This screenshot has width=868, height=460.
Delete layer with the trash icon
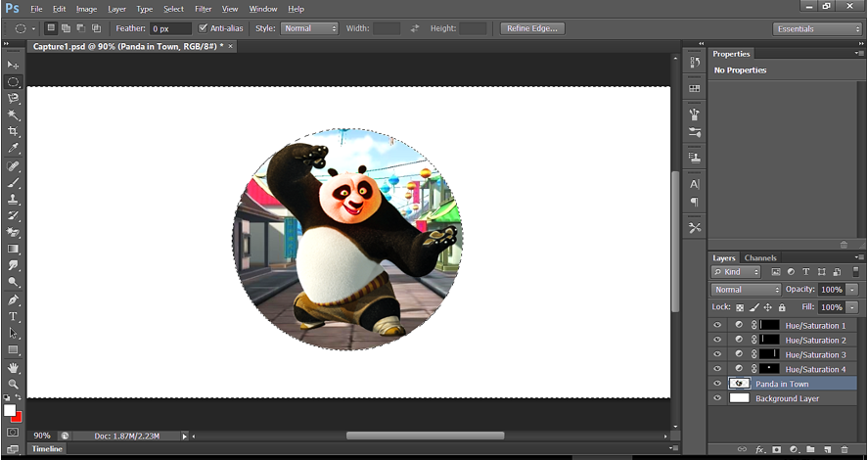(x=845, y=449)
